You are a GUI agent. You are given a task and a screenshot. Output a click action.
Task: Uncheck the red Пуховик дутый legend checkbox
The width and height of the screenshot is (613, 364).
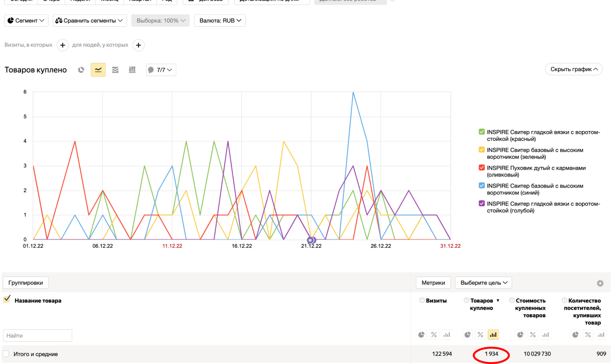pos(482,168)
